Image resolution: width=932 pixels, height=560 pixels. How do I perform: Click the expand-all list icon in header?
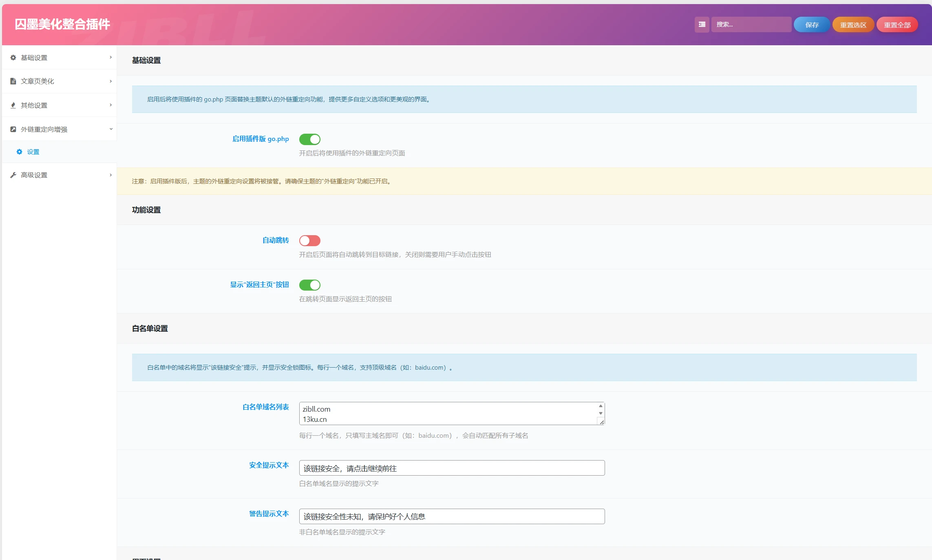(702, 24)
